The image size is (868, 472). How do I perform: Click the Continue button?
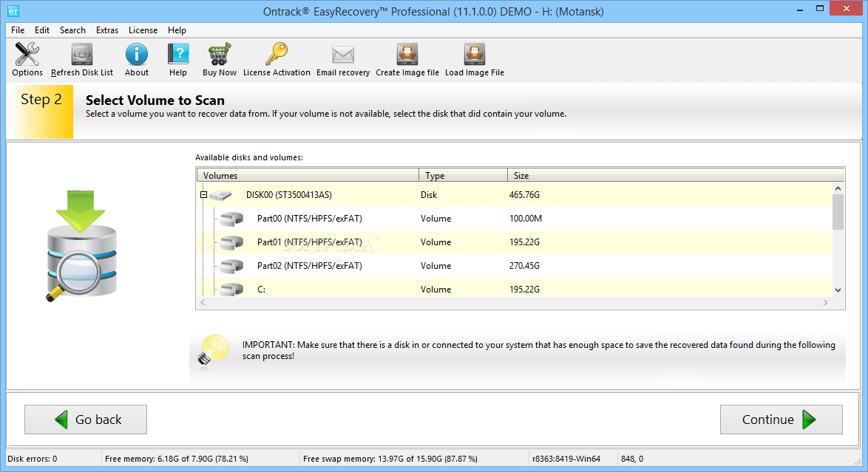pyautogui.click(x=781, y=420)
